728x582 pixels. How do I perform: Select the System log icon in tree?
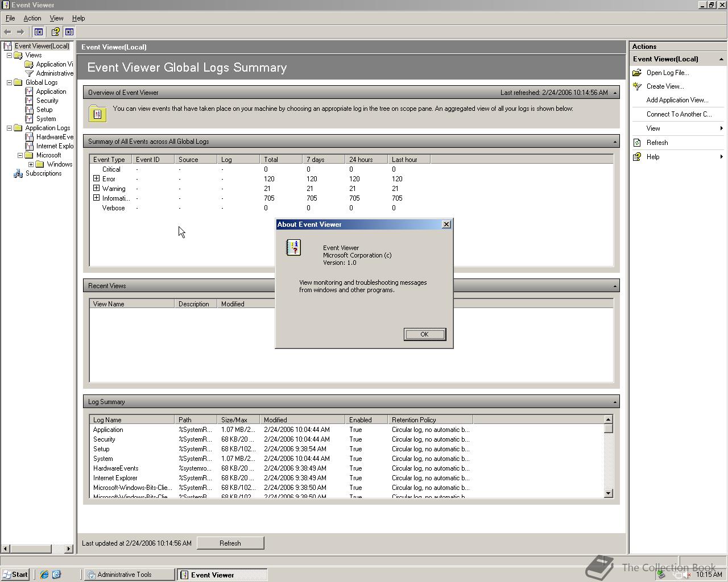(29, 119)
